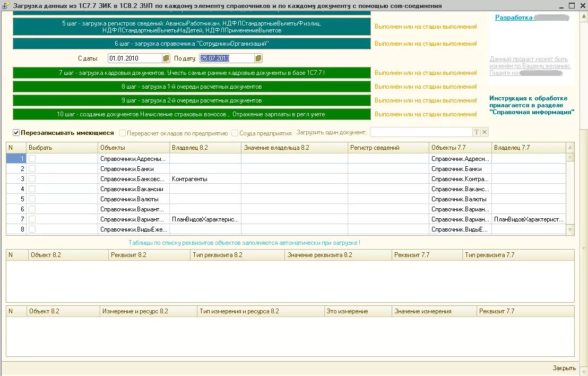Click the "Значение измерения" column header
Viewport: 588px width, 376px height.
[434, 311]
